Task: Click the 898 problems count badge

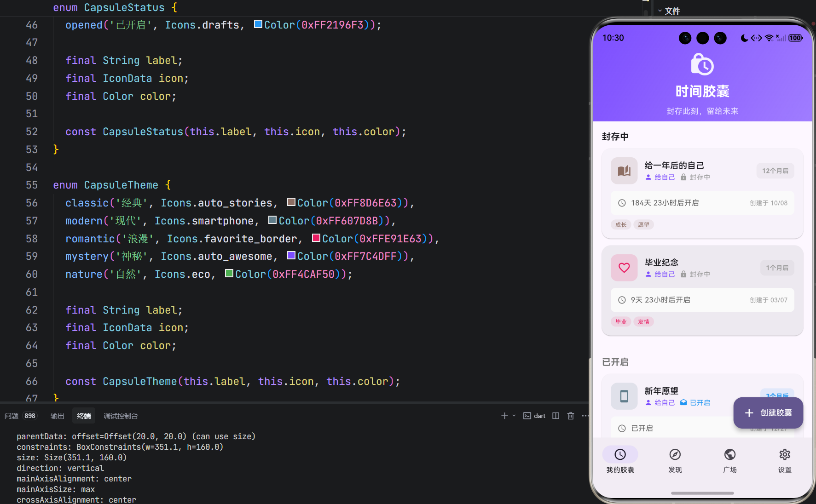Action: [x=30, y=416]
